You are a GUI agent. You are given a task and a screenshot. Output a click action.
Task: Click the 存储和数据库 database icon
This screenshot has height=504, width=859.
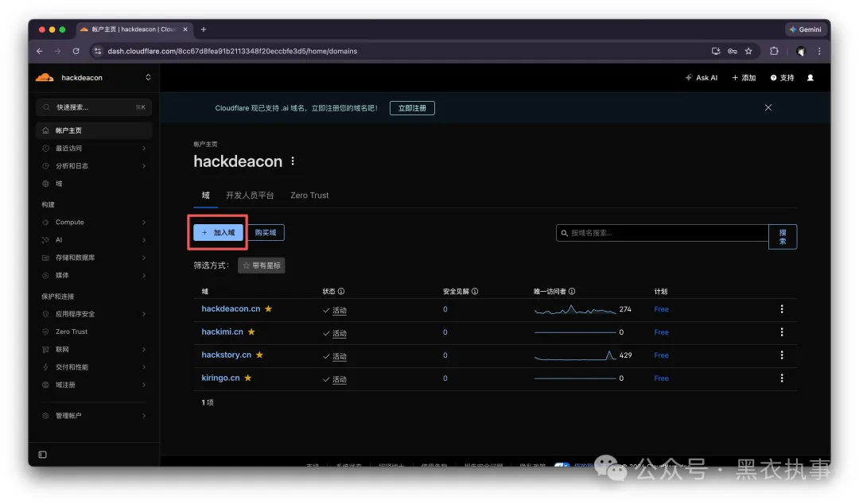pos(45,258)
